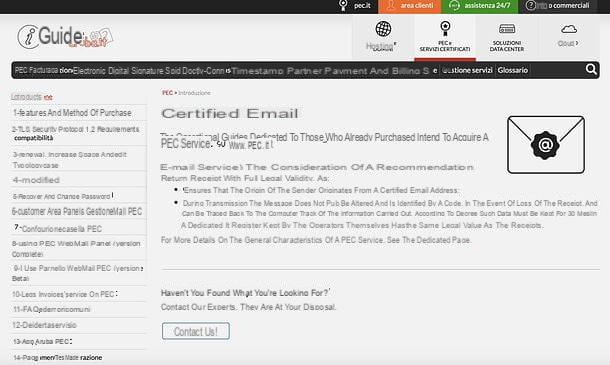Image resolution: width=610 pixels, height=365 pixels.
Task: Click the Certified Email heading
Action: click(230, 113)
